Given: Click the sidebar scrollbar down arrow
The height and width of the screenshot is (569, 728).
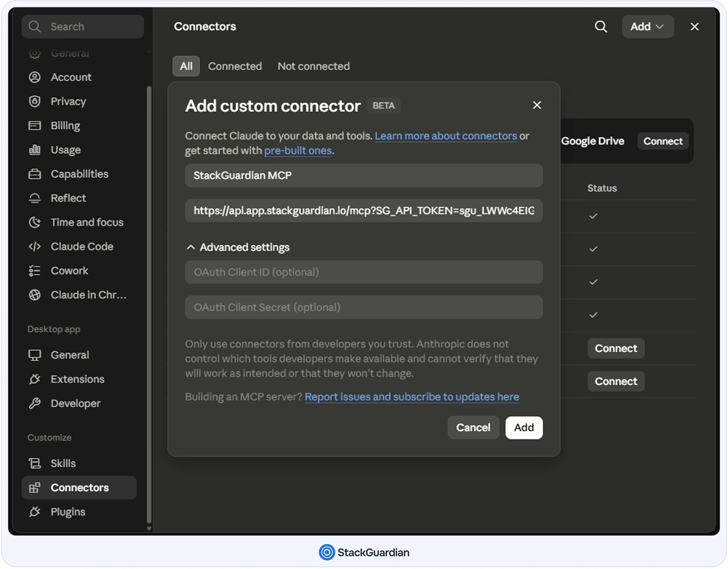Looking at the screenshot, I should [149, 528].
